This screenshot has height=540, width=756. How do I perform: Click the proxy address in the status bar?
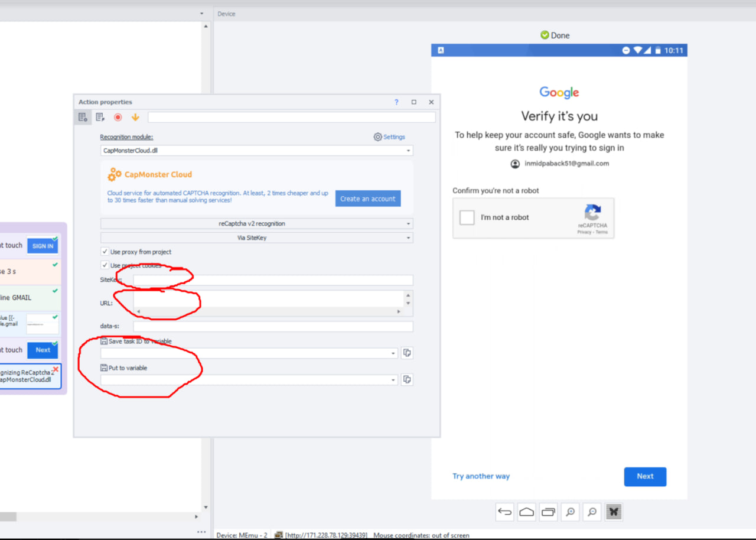point(326,535)
